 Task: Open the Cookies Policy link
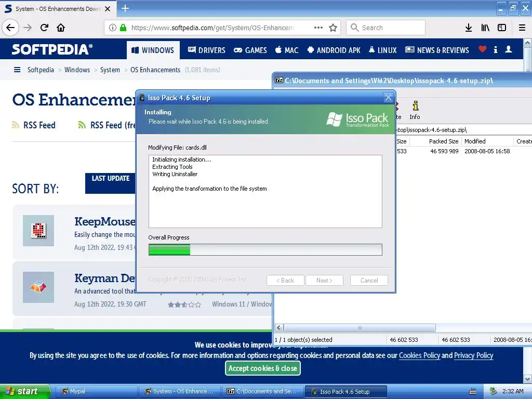(419, 355)
